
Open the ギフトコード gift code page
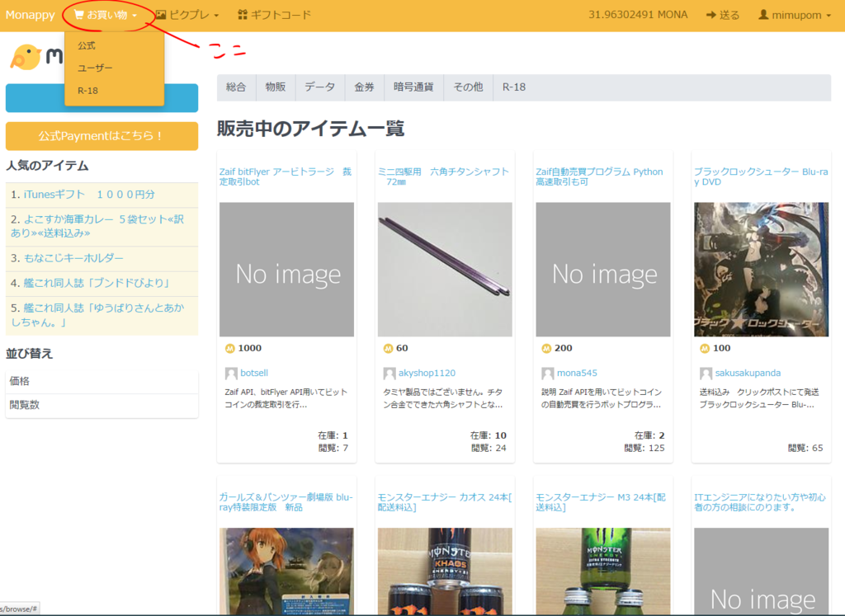[x=274, y=15]
